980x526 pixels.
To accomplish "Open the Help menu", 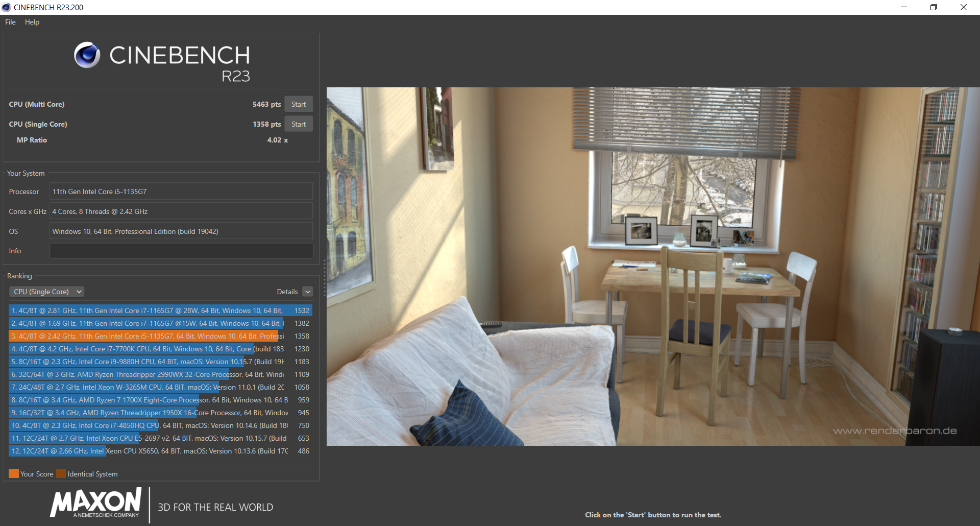I will [x=32, y=22].
